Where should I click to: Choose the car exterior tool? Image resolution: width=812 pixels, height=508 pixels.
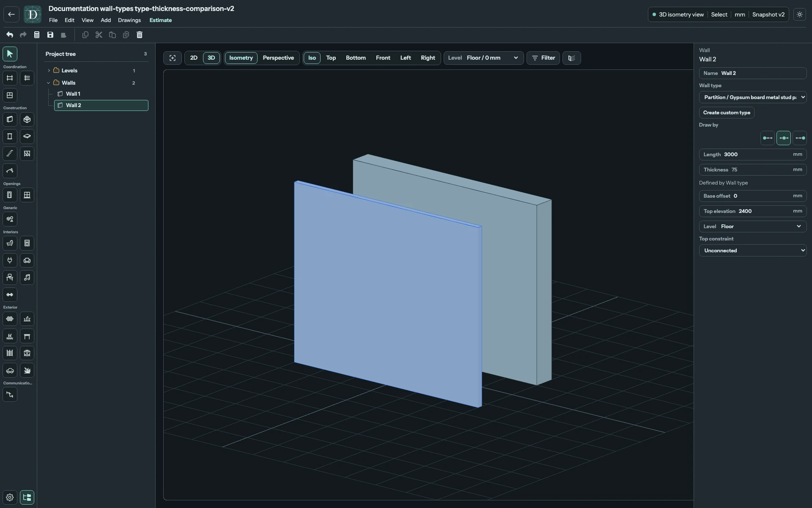click(x=10, y=370)
